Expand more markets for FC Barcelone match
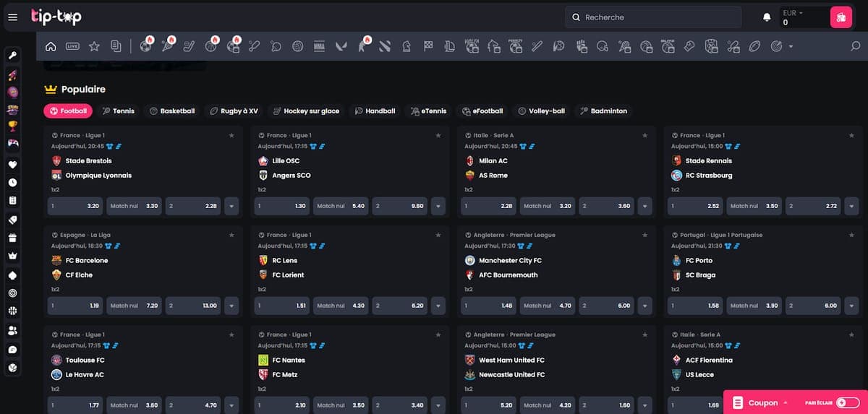Viewport: 868px width, 414px height. (231, 306)
